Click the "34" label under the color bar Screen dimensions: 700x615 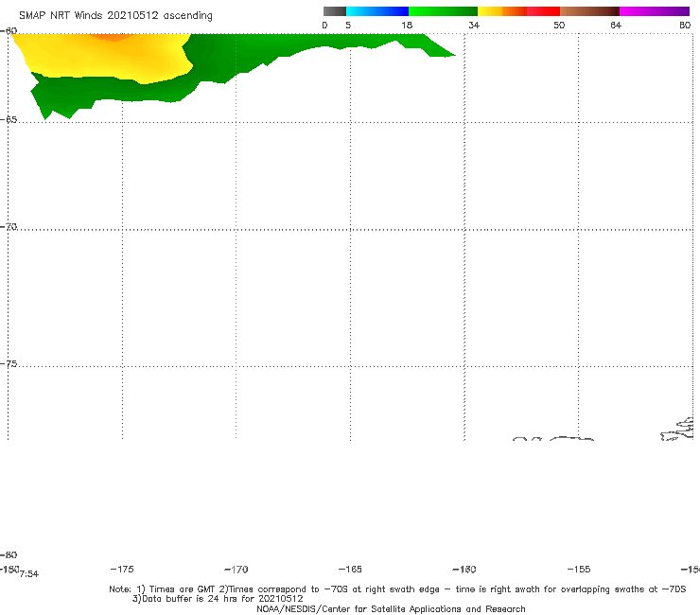click(x=474, y=25)
